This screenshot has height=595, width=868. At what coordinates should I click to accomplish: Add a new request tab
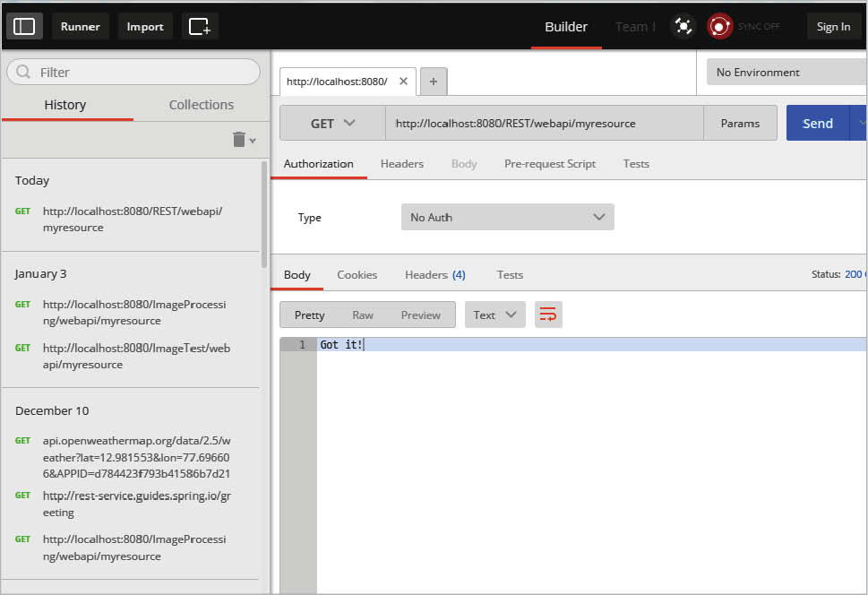tap(434, 81)
